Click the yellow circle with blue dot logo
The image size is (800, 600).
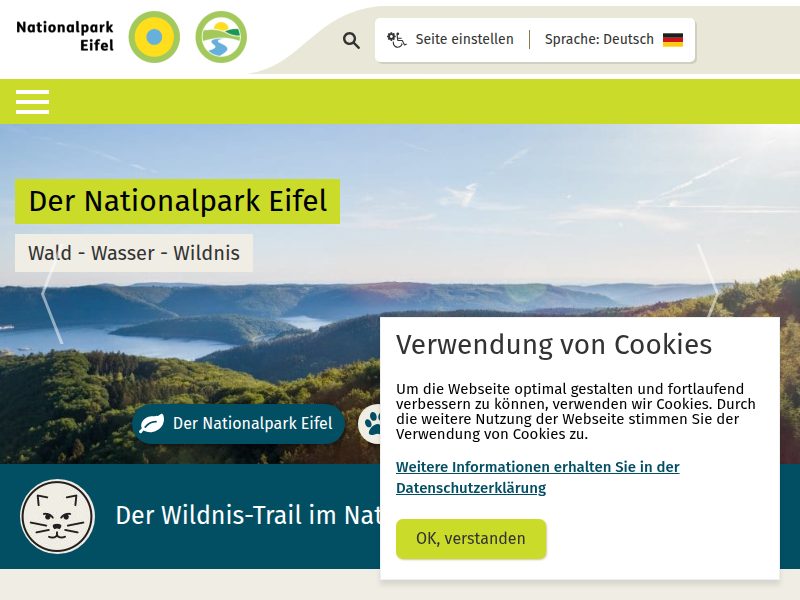click(x=154, y=37)
